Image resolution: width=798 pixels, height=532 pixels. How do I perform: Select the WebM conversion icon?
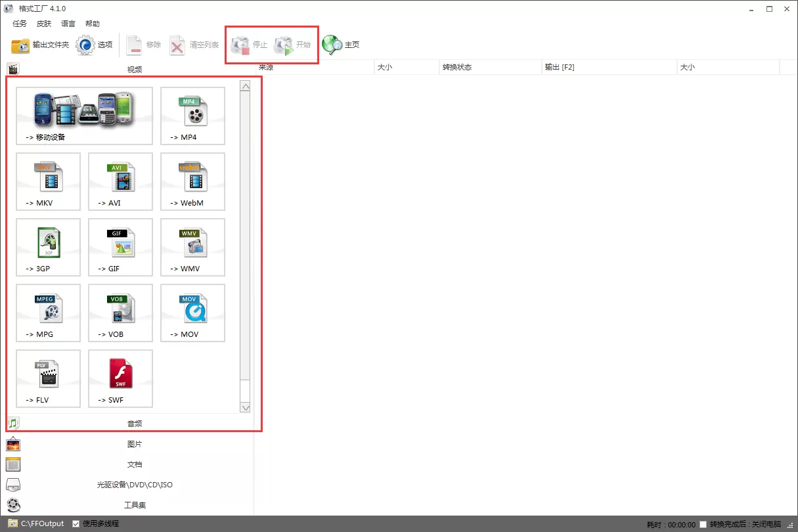pos(192,181)
